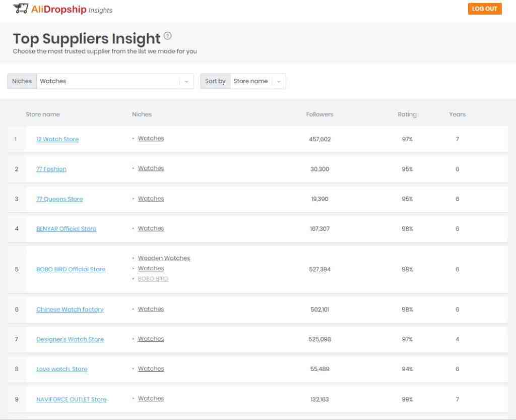The width and height of the screenshot is (516, 420).
Task: Click the Wooden Watches niche link
Action: [164, 258]
